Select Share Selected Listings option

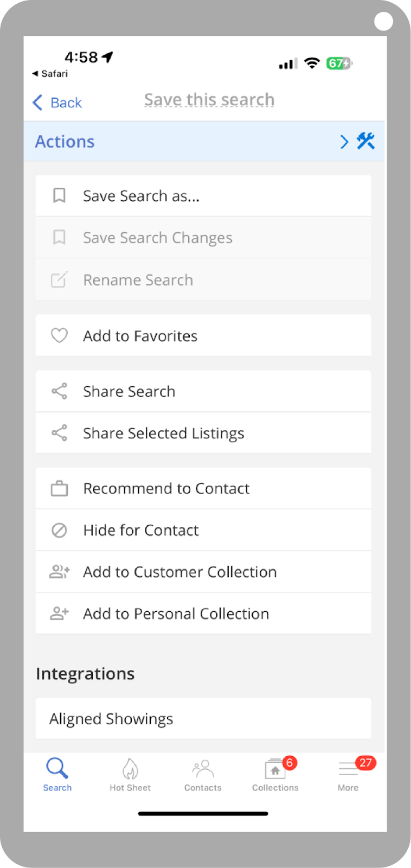point(163,433)
